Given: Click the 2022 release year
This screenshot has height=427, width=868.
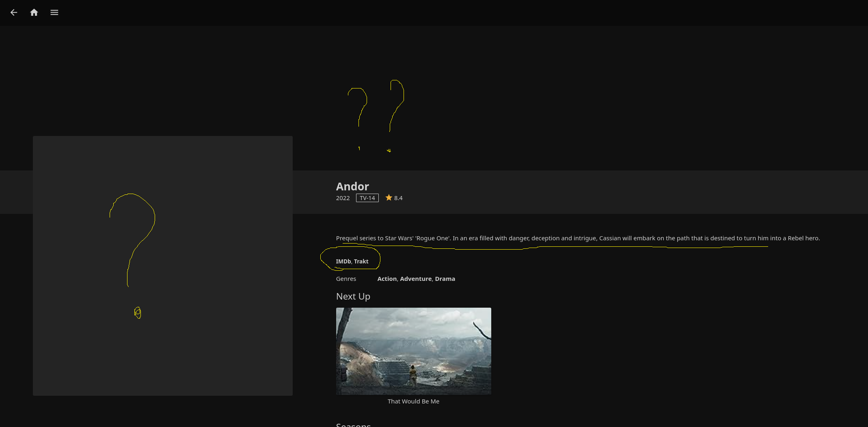Looking at the screenshot, I should pos(343,198).
